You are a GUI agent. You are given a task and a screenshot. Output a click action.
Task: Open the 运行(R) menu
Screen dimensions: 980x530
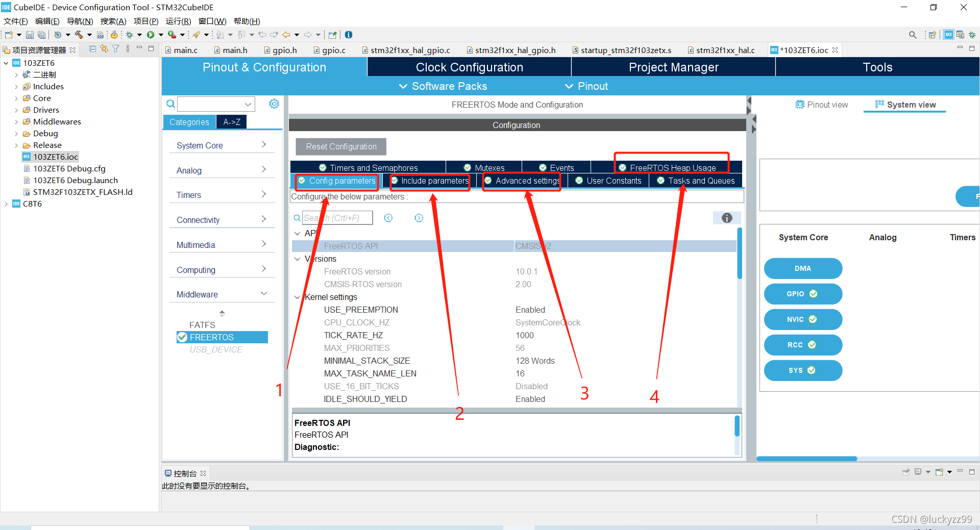(178, 21)
